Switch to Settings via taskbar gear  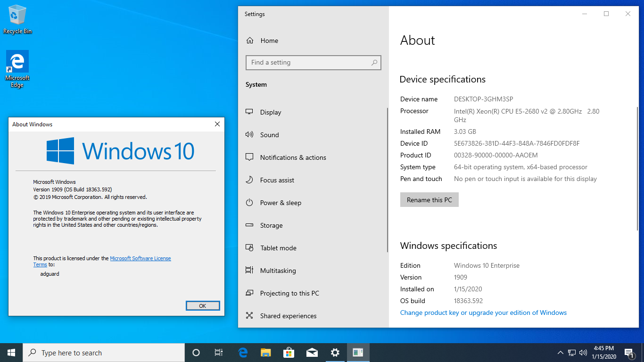335,353
